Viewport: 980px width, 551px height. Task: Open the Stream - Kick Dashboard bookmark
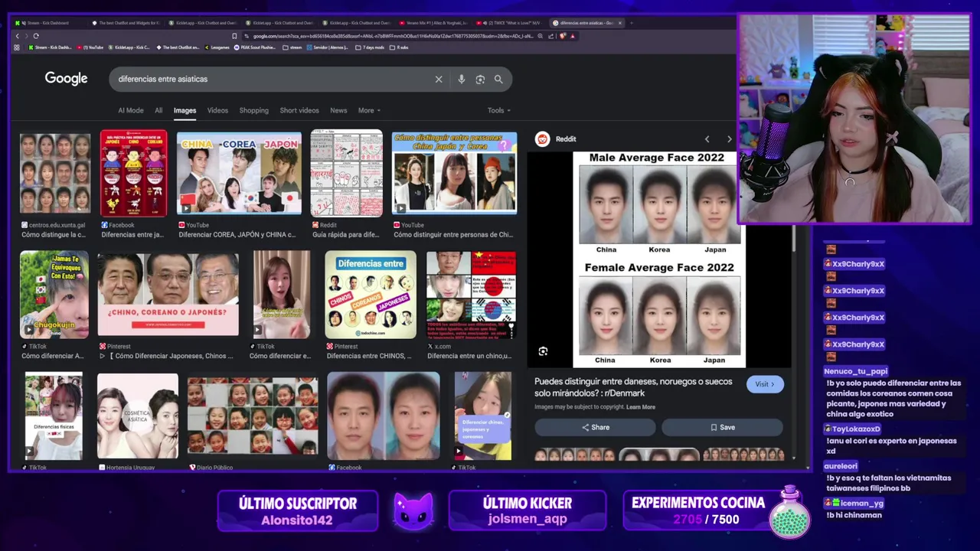(50, 47)
